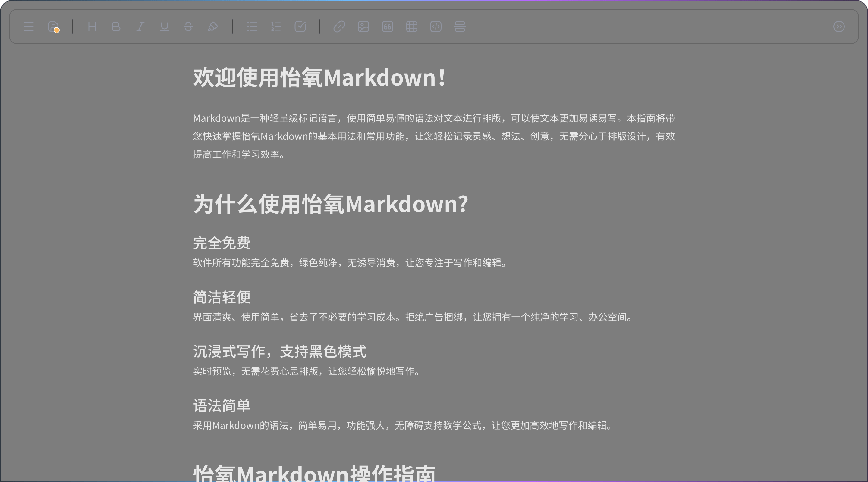Insert an image using the picture icon
The width and height of the screenshot is (868, 482).
point(363,27)
